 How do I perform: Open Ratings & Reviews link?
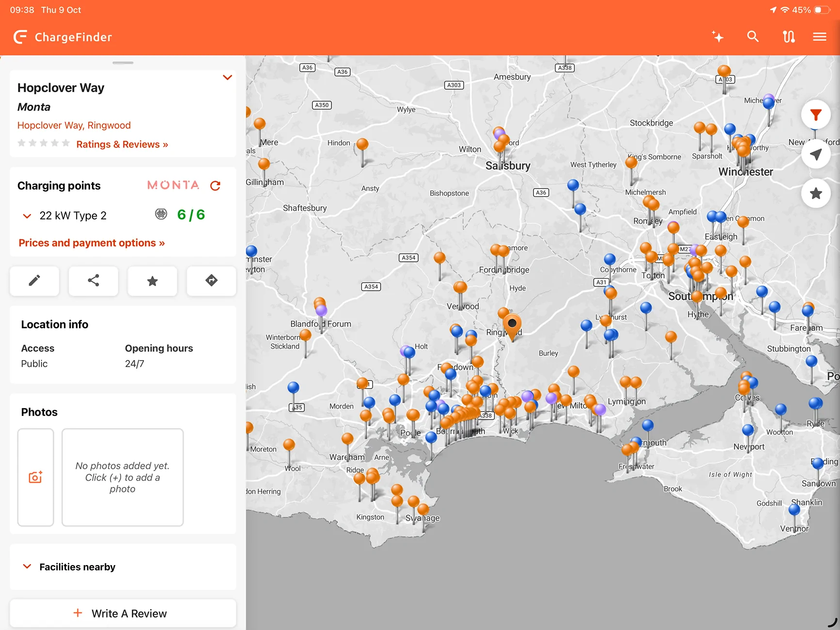coord(122,144)
